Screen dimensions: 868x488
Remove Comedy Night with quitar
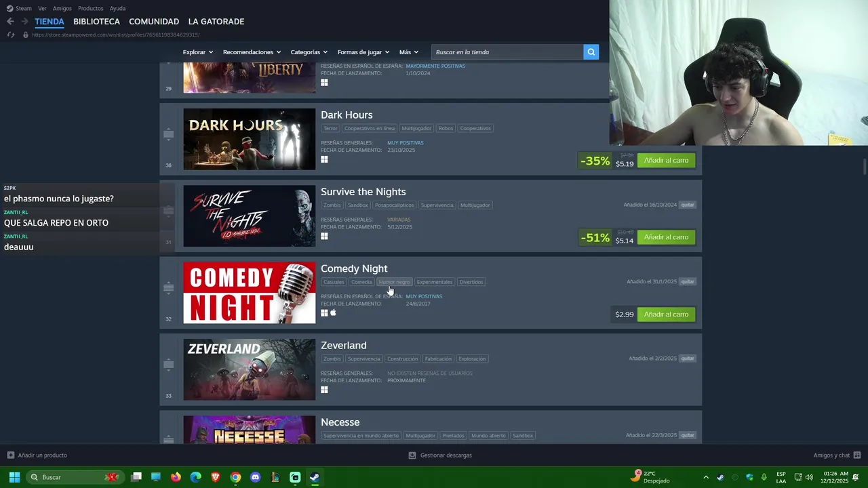688,281
